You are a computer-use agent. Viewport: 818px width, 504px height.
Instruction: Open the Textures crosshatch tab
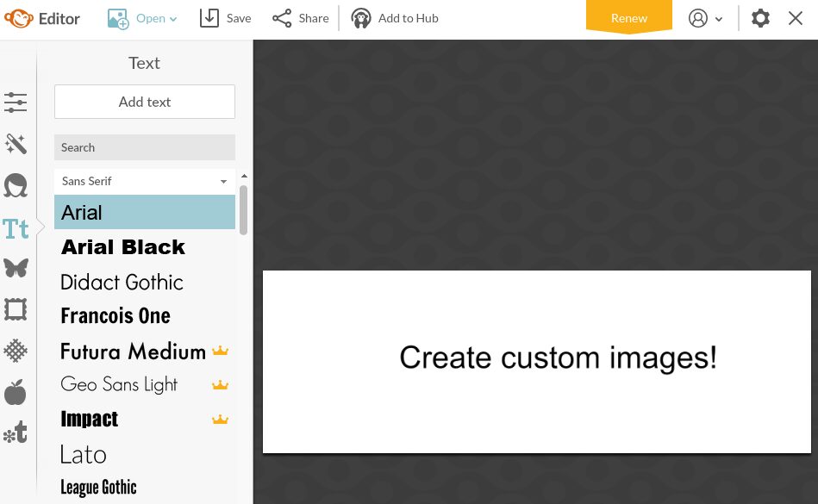(x=16, y=351)
